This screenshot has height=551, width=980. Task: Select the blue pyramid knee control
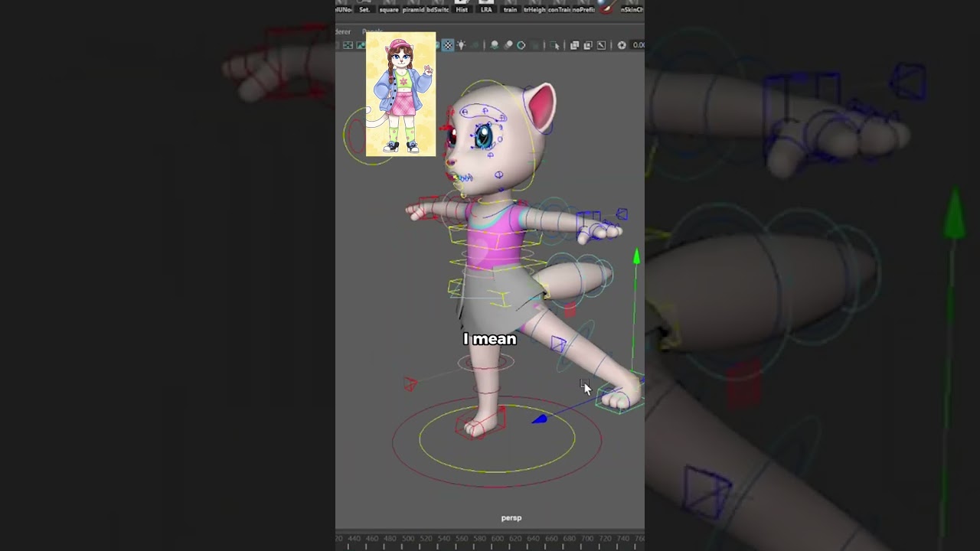558,344
